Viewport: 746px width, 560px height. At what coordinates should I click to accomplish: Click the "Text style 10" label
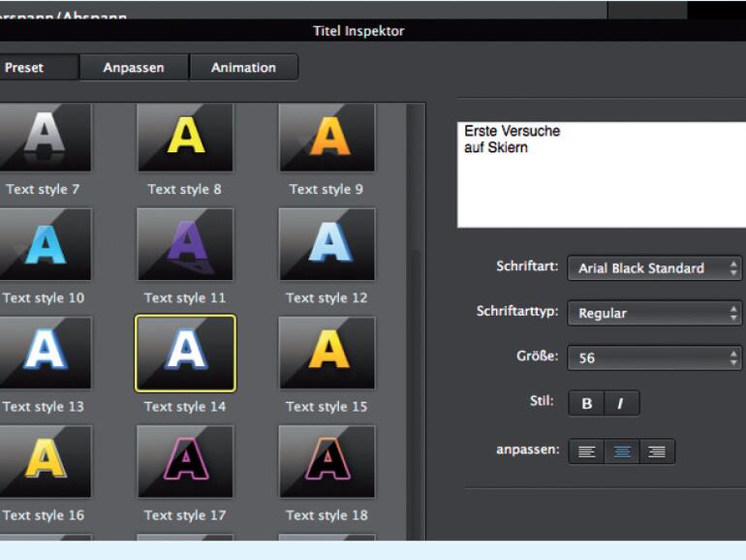tap(44, 298)
